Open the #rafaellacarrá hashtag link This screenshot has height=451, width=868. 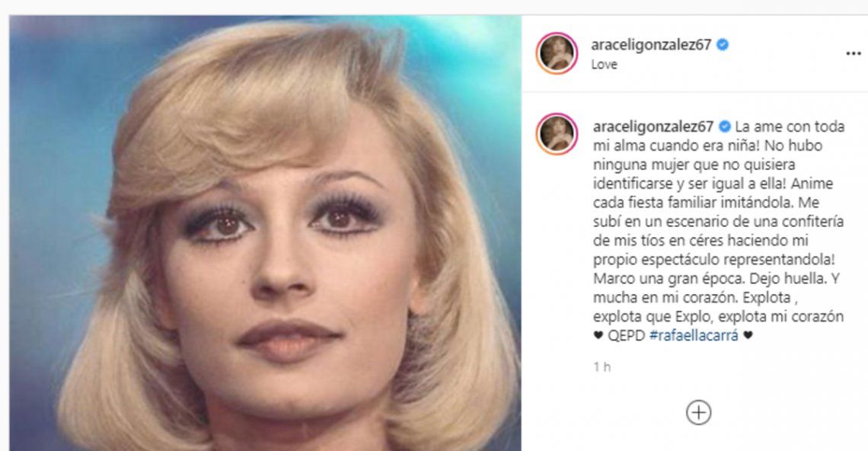click(694, 335)
